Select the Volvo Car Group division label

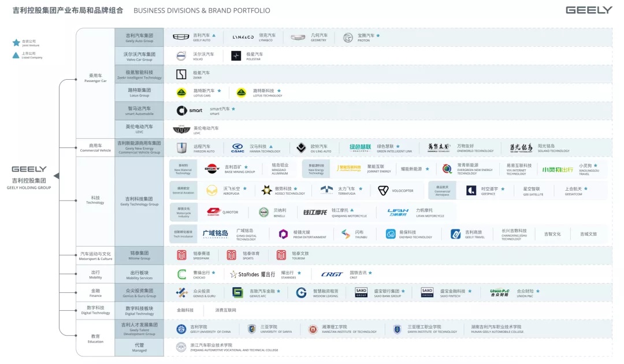click(x=139, y=56)
